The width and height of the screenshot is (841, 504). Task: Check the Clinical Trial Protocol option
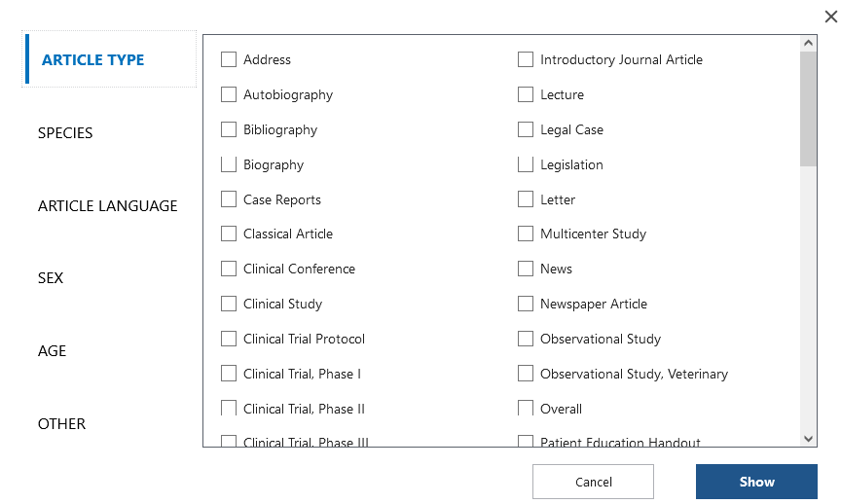coord(229,339)
